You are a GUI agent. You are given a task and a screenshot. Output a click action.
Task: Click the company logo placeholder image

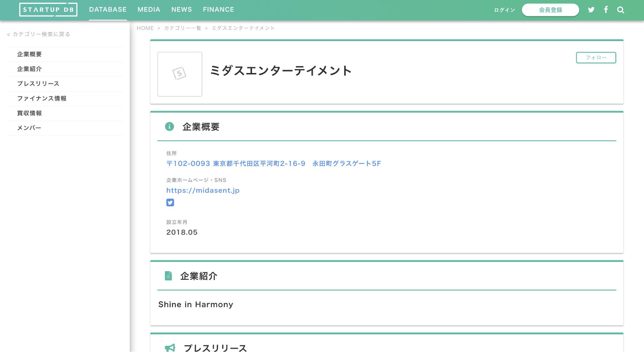179,74
